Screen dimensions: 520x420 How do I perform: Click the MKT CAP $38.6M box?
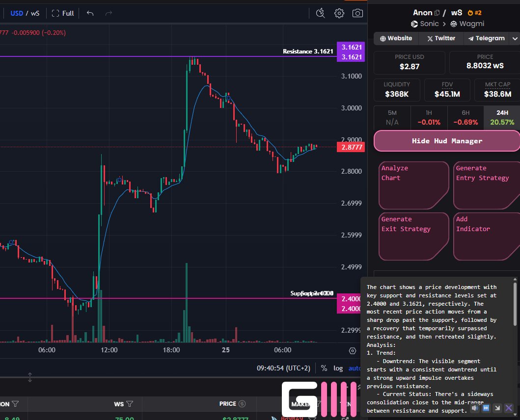tap(497, 90)
